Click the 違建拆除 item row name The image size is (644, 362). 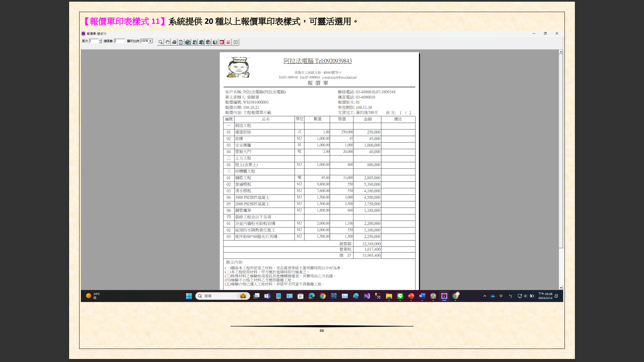(x=243, y=132)
